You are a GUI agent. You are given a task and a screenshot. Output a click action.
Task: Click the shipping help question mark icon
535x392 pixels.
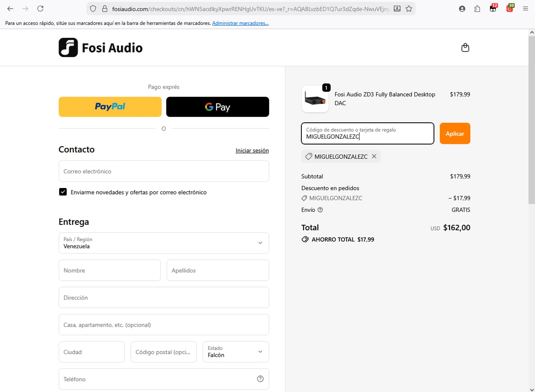point(320,210)
